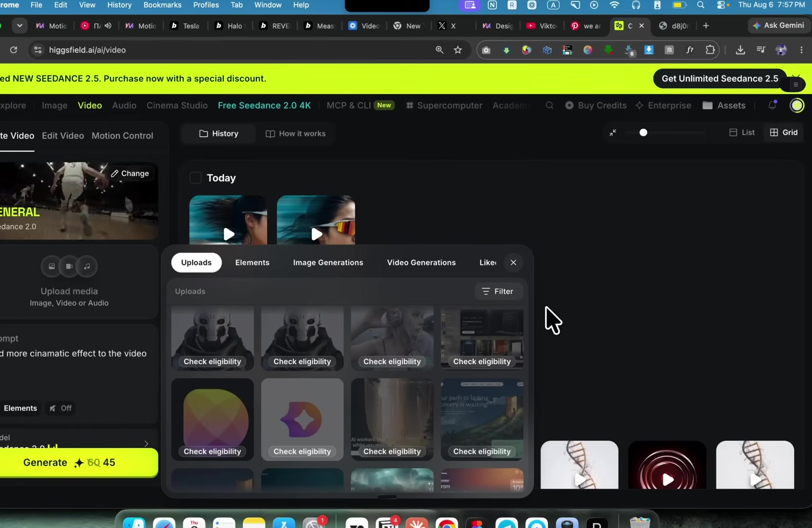Click the upload video camera icon
This screenshot has width=812, height=528.
[69, 266]
